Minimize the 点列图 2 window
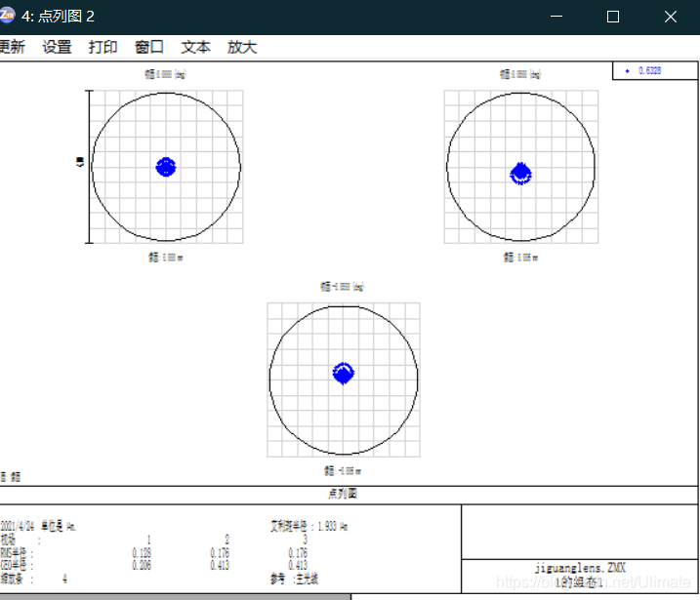Viewport: 700px width, 600px height. (x=556, y=17)
